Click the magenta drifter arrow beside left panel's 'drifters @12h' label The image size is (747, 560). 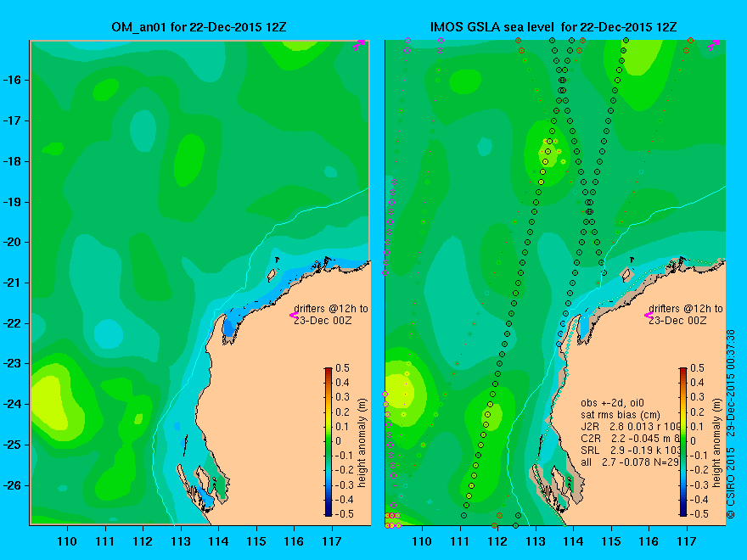coord(294,316)
